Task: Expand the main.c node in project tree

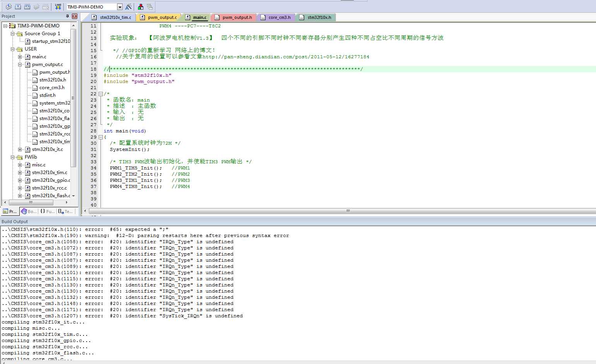Action: [x=20, y=57]
